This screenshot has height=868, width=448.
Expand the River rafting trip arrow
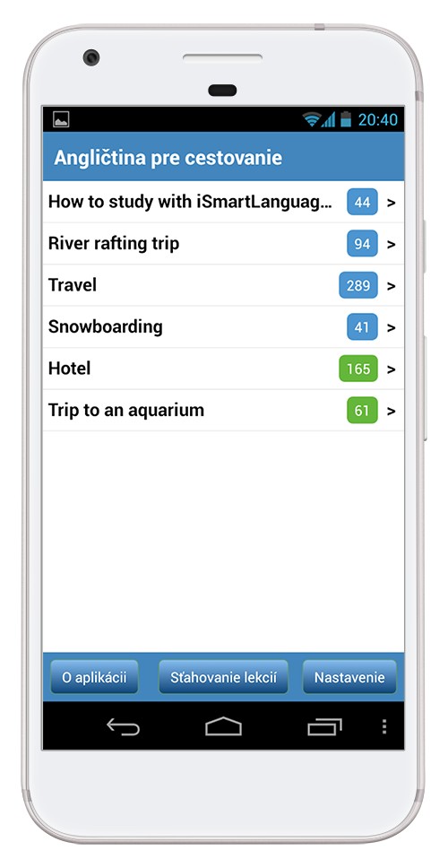click(392, 244)
